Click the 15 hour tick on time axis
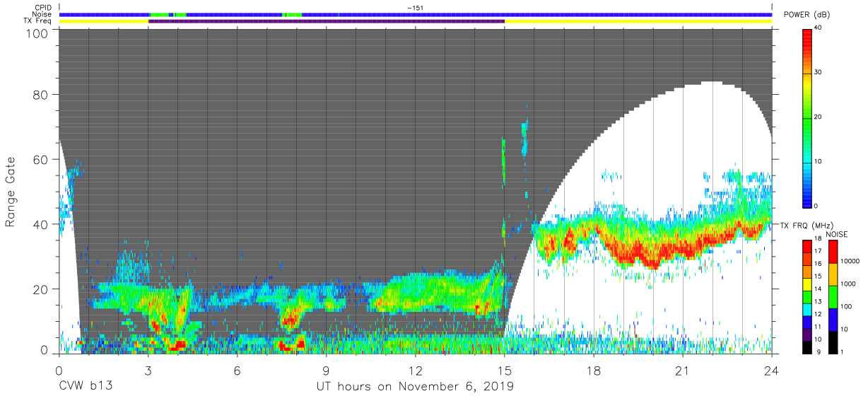This screenshot has height=401, width=868. [504, 371]
